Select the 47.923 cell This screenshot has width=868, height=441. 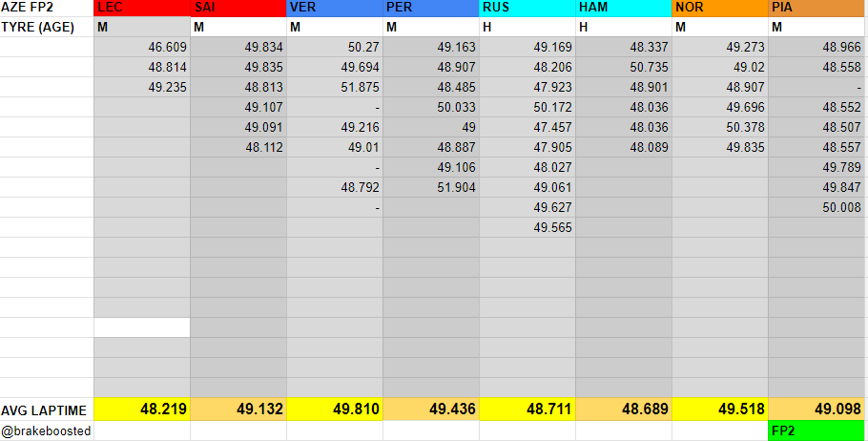527,87
